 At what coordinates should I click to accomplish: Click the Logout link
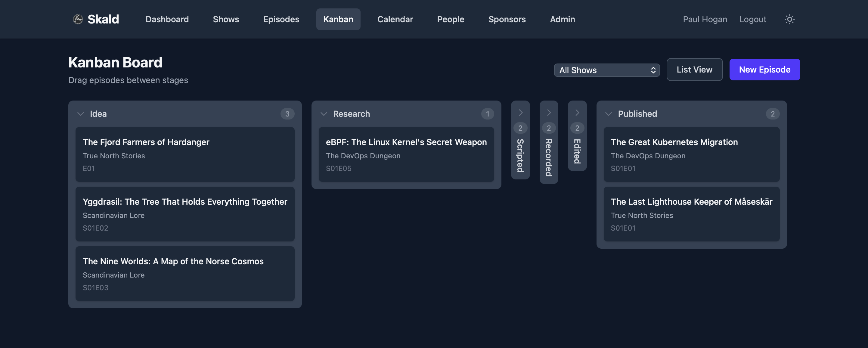tap(753, 19)
